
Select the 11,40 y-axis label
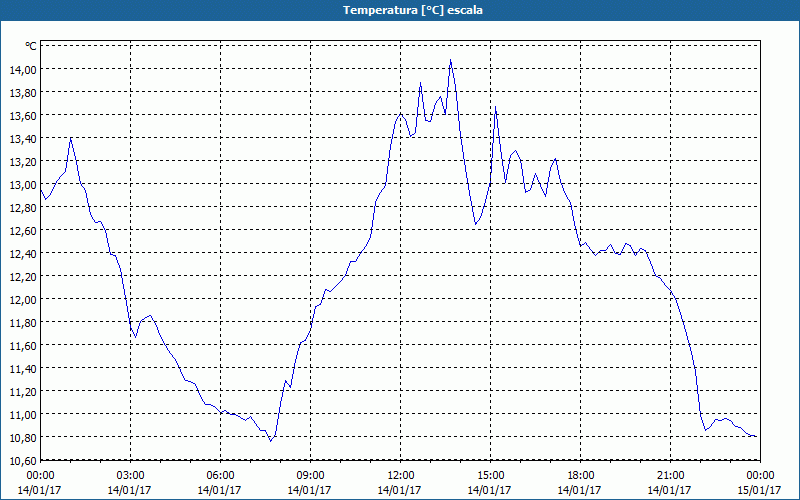pyautogui.click(x=23, y=368)
